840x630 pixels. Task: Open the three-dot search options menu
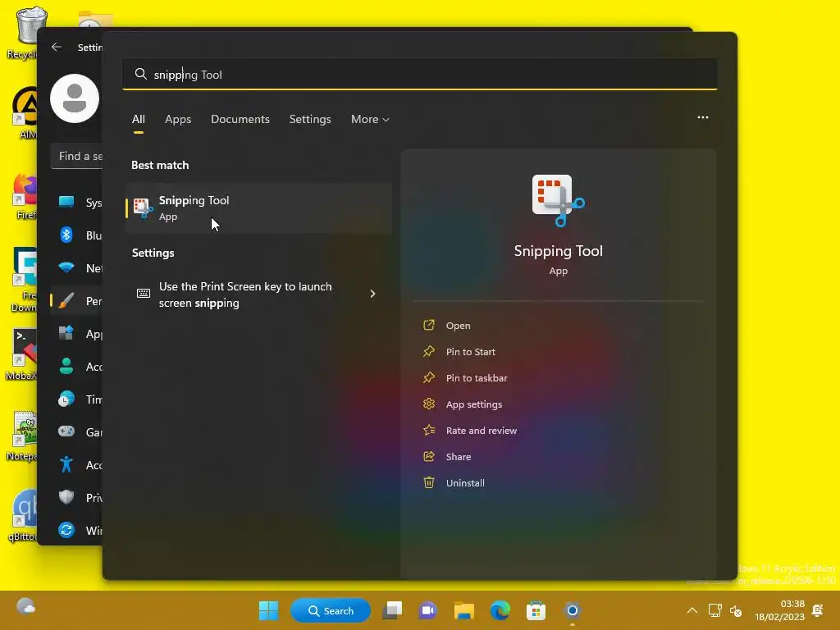coord(703,117)
